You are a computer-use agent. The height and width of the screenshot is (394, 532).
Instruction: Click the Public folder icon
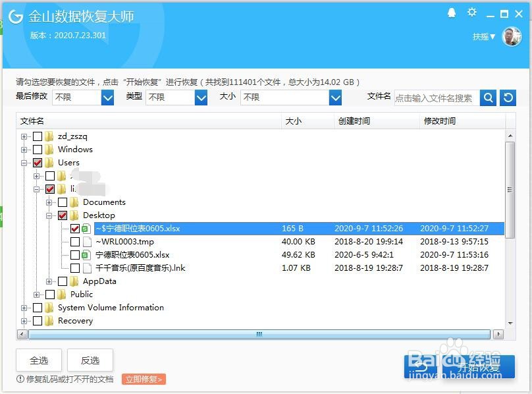click(62, 295)
